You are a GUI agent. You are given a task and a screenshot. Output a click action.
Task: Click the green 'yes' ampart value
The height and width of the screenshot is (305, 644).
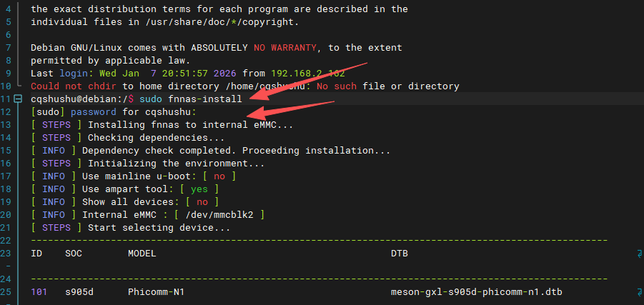(199, 189)
